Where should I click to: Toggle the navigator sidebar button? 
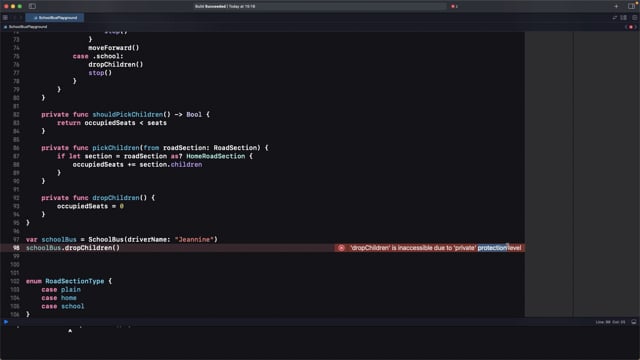[x=32, y=6]
